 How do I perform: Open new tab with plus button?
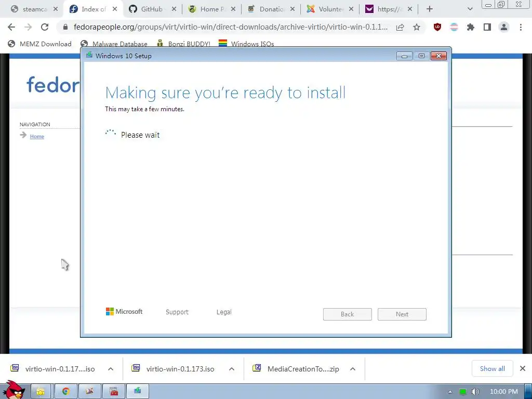(x=430, y=9)
